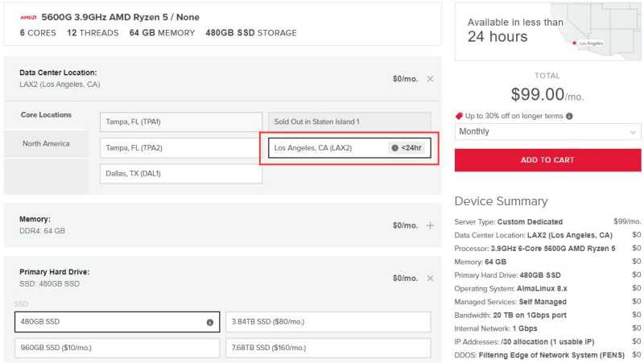
Task: Select the North America region tab
Action: [x=46, y=144]
